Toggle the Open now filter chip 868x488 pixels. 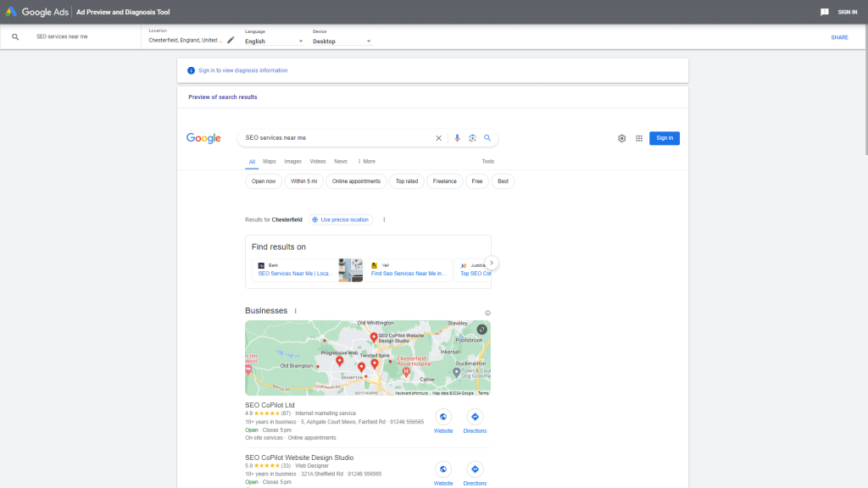point(263,180)
